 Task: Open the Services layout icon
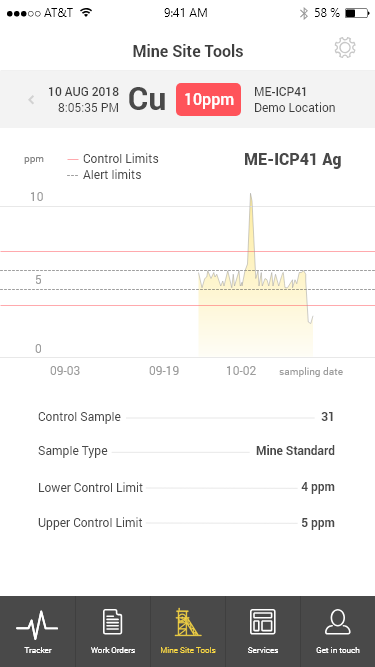point(263,622)
